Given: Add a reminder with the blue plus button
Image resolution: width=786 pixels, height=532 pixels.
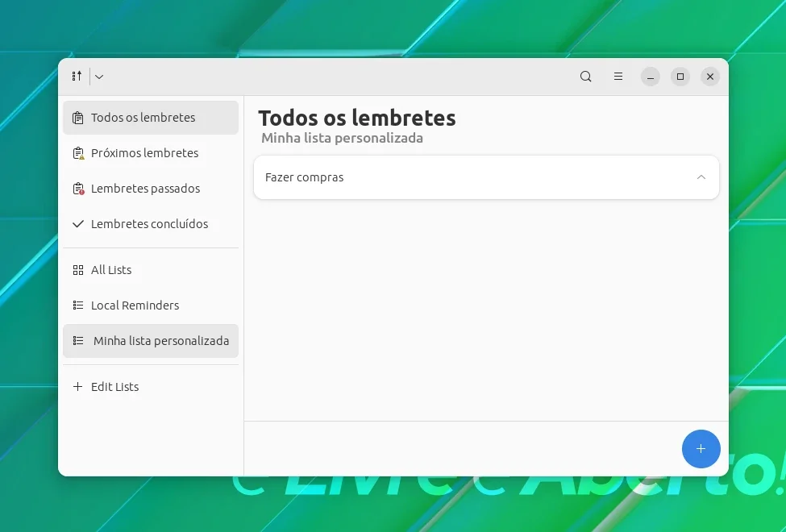Looking at the screenshot, I should 701,449.
